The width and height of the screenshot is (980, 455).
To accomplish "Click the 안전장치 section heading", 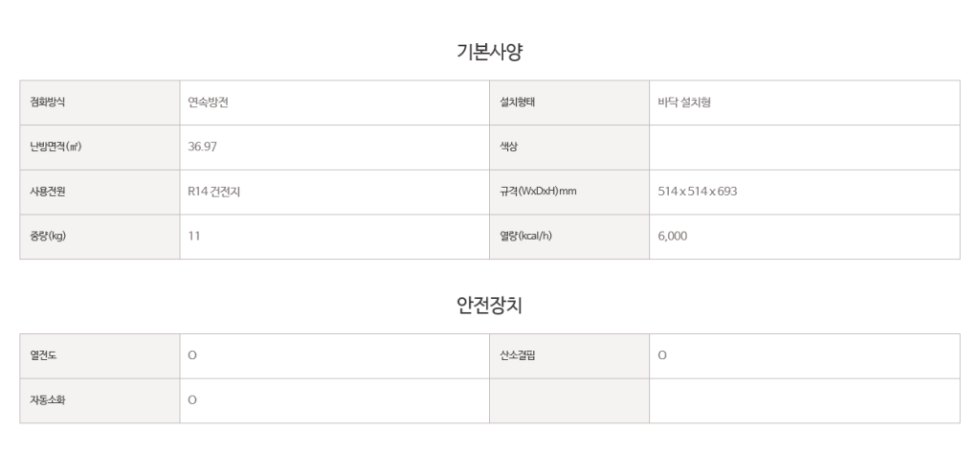I will [489, 305].
